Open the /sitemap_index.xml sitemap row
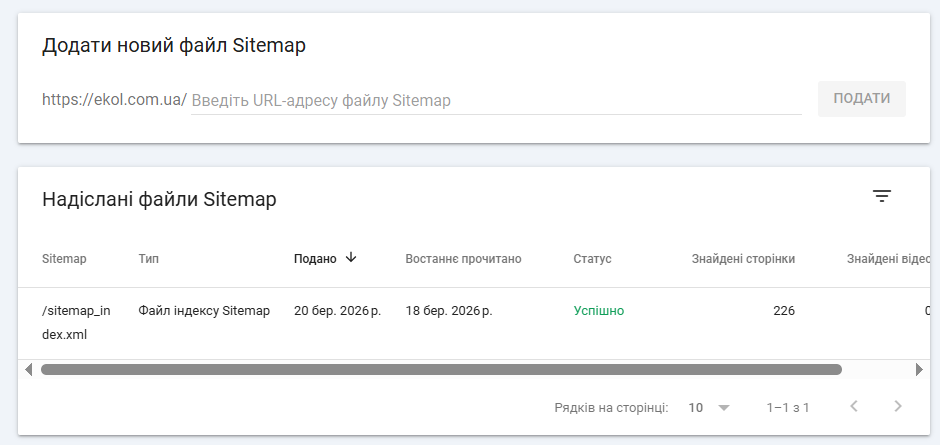This screenshot has width=940, height=445. (76, 322)
